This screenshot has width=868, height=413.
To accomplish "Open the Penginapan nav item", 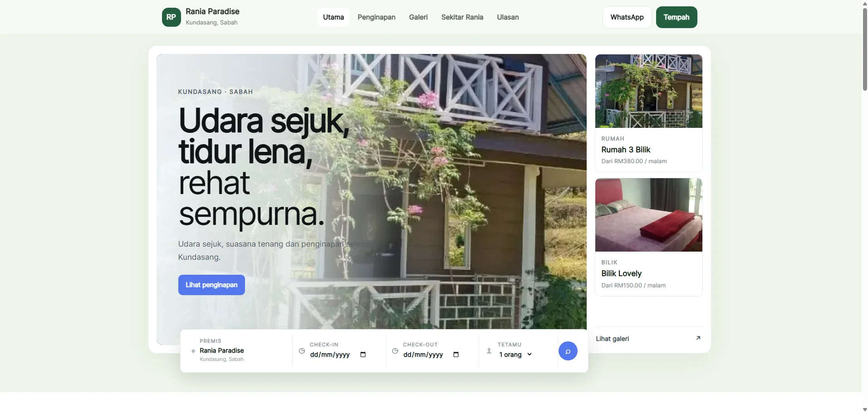I will (377, 17).
